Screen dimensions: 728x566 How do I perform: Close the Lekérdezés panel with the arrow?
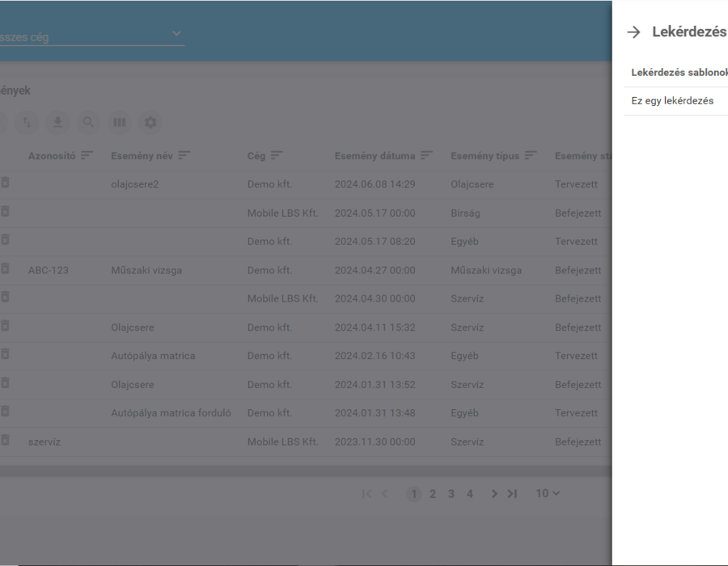tap(633, 32)
